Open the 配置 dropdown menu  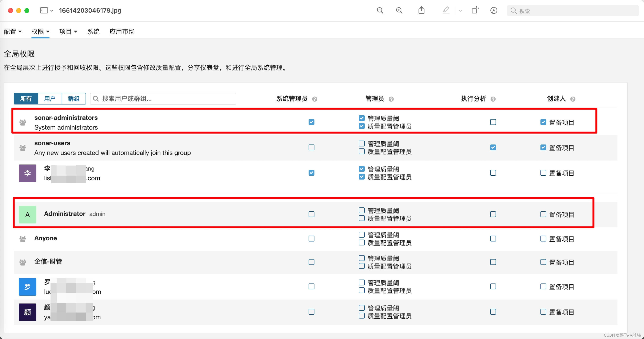coord(13,32)
